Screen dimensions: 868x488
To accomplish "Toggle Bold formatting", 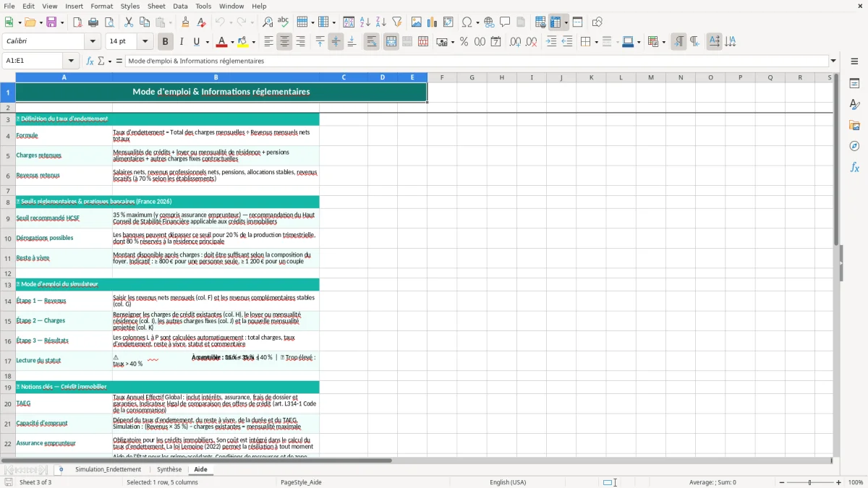I will coord(165,42).
